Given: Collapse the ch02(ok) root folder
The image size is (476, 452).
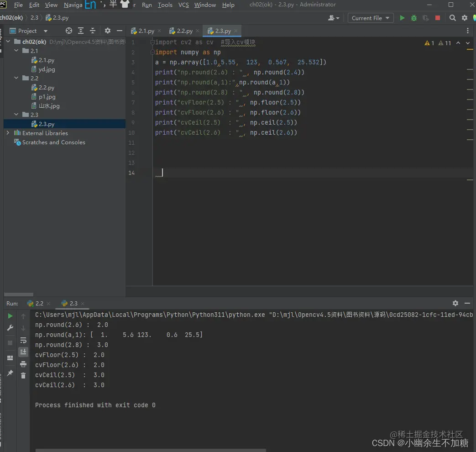Looking at the screenshot, I should tap(8, 41).
